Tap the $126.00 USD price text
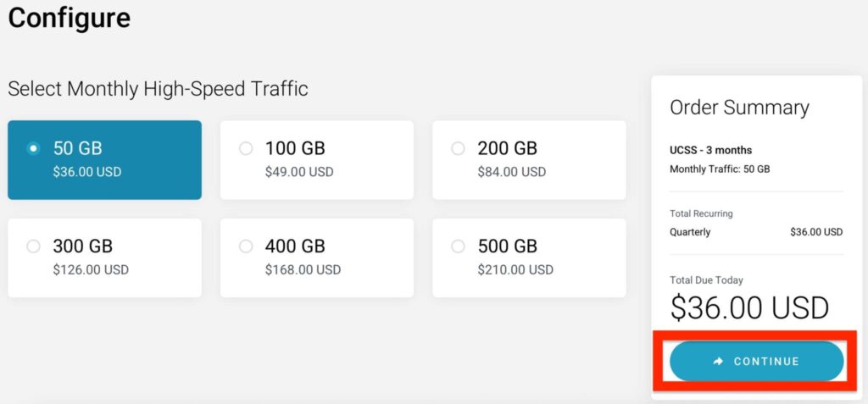 pyautogui.click(x=91, y=270)
